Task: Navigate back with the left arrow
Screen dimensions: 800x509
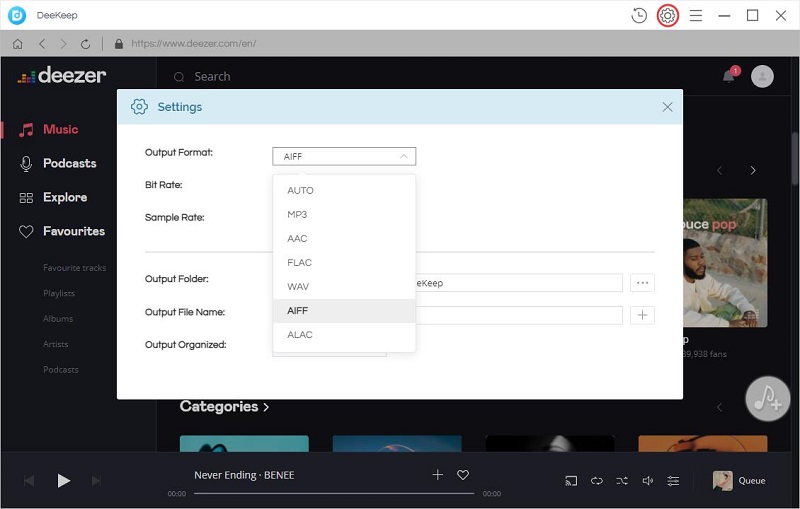Action: click(x=42, y=44)
